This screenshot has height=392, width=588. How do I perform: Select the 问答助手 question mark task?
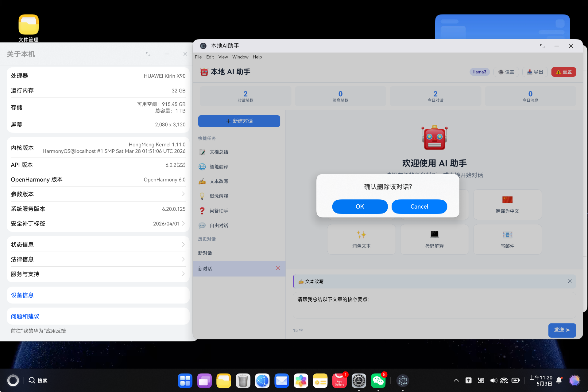pyautogui.click(x=239, y=211)
